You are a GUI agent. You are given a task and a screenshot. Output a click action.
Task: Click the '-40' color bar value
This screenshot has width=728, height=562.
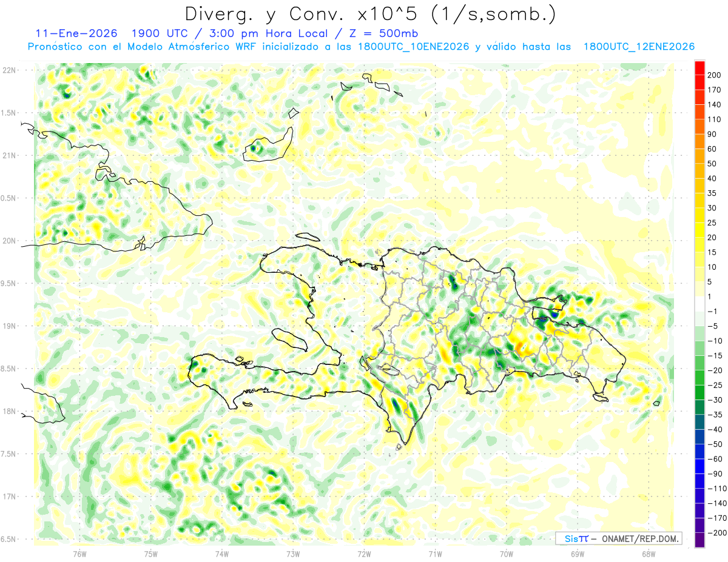pos(715,429)
